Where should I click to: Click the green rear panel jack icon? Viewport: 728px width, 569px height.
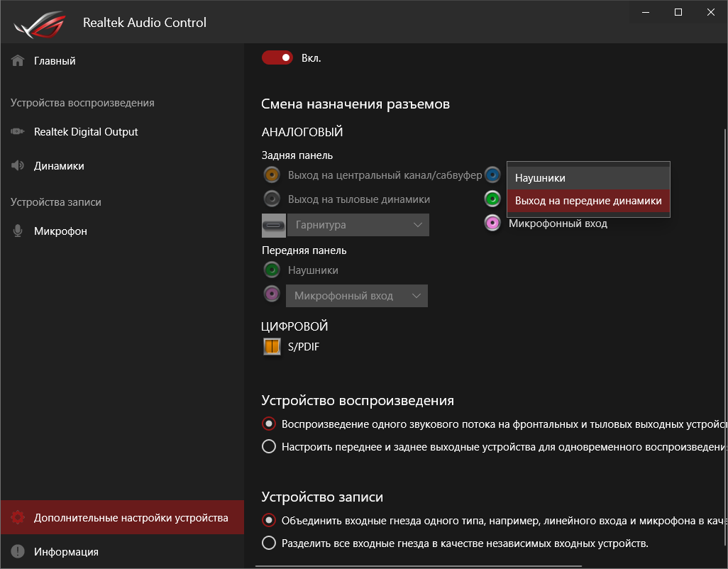pos(492,199)
